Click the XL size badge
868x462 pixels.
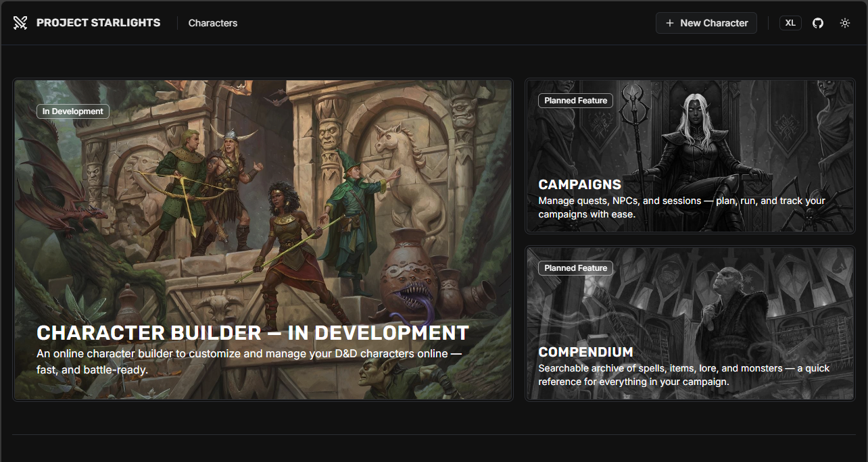pos(790,23)
